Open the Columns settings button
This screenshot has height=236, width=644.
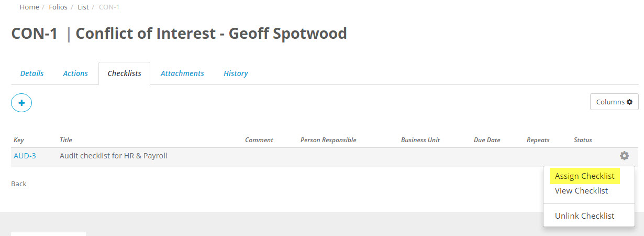tap(614, 102)
